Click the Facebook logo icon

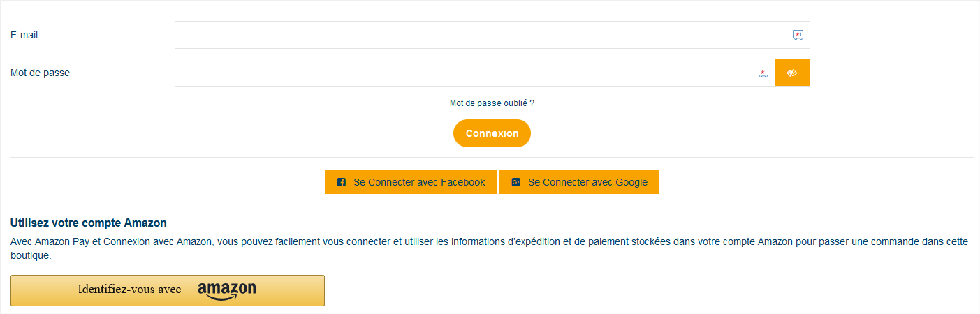(342, 182)
